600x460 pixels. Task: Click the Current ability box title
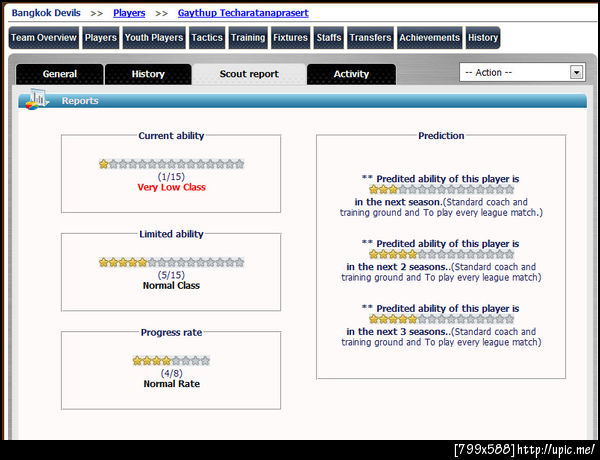[x=171, y=136]
